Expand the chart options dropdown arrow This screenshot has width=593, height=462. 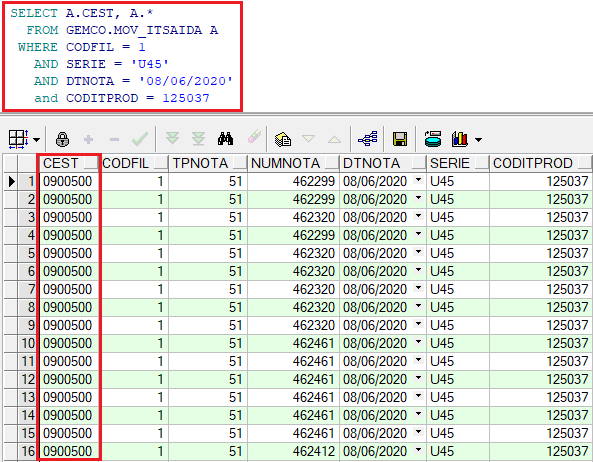pos(478,140)
